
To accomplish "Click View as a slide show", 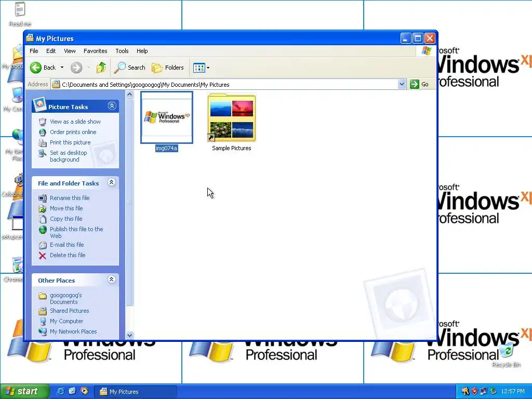I will pyautogui.click(x=75, y=122).
